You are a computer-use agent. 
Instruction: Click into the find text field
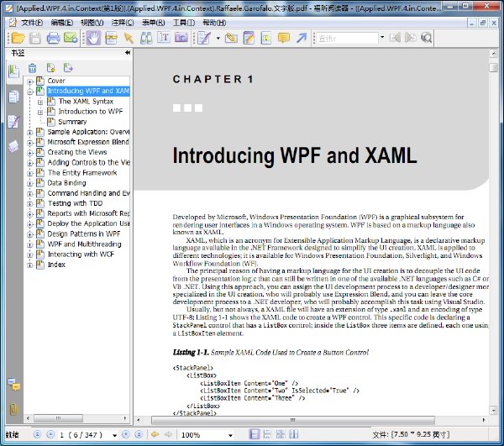coord(347,39)
